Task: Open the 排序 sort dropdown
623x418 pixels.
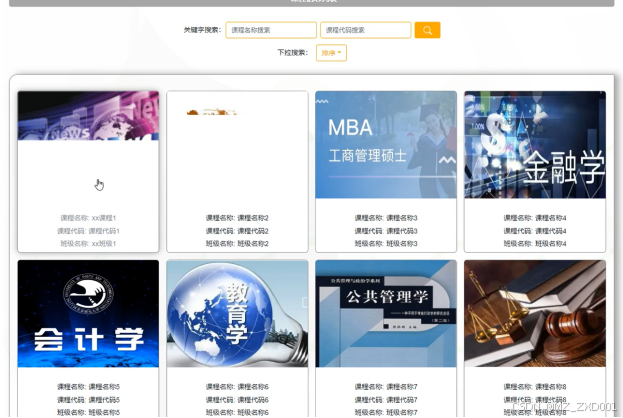Action: [x=331, y=53]
